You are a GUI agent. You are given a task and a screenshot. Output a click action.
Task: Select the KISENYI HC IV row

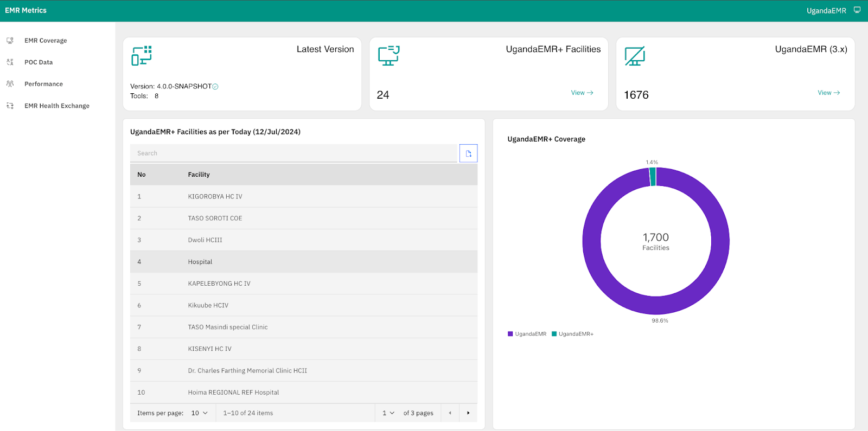(304, 349)
